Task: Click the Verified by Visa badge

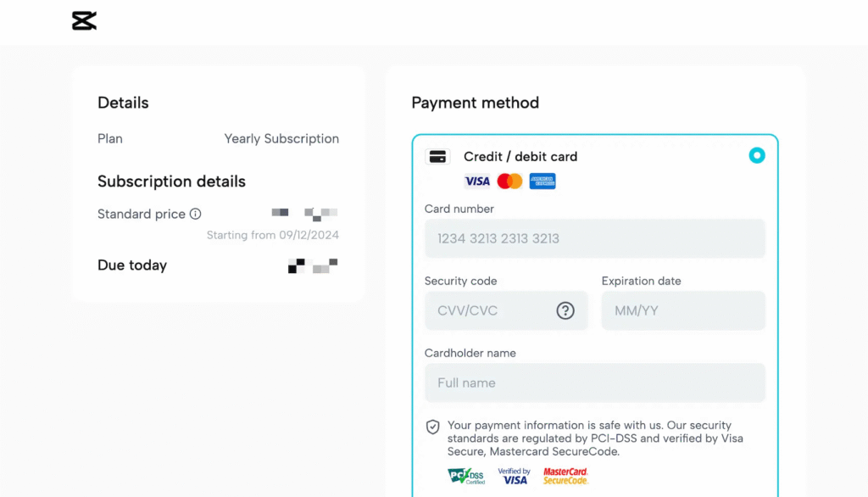Action: pyautogui.click(x=514, y=476)
